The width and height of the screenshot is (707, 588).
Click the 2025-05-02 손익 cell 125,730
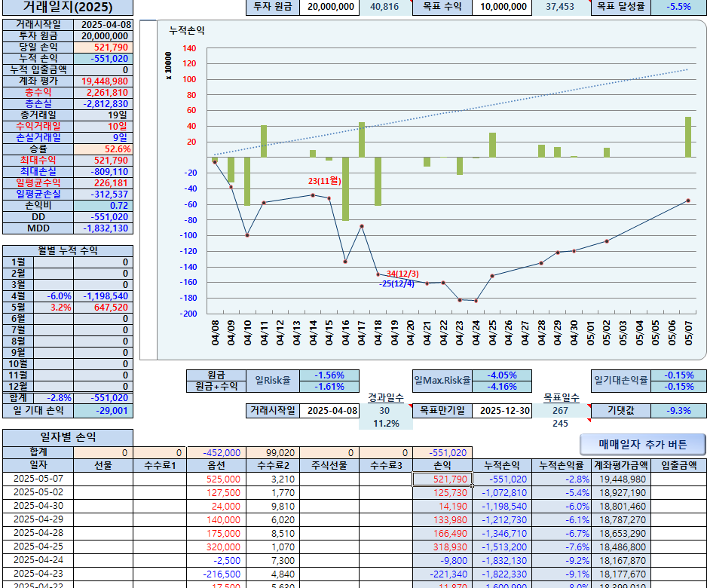tap(442, 492)
